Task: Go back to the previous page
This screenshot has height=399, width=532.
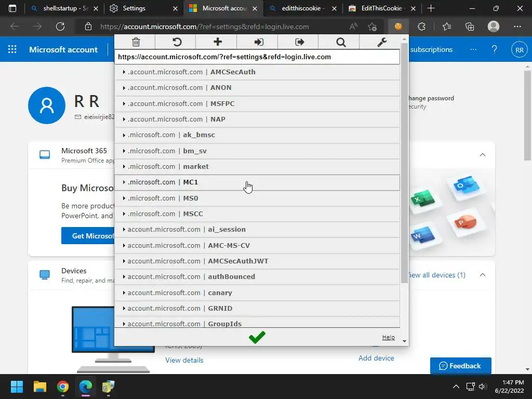Action: click(14, 26)
